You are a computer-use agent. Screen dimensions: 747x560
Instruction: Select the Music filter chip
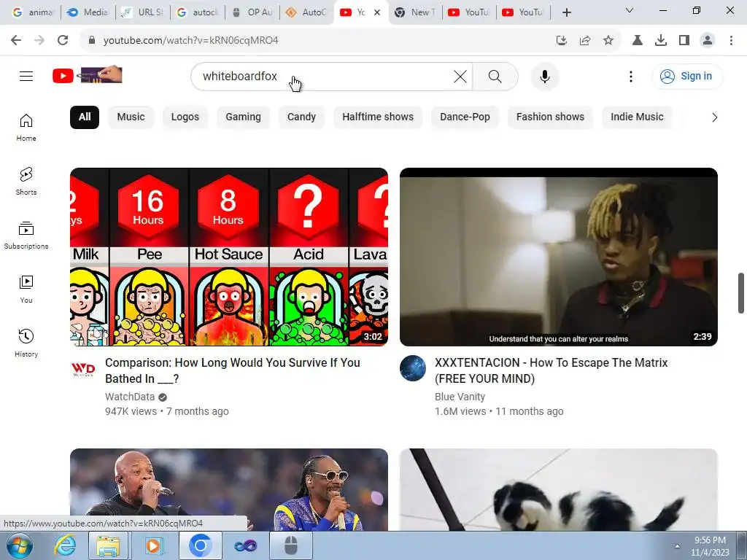131,117
